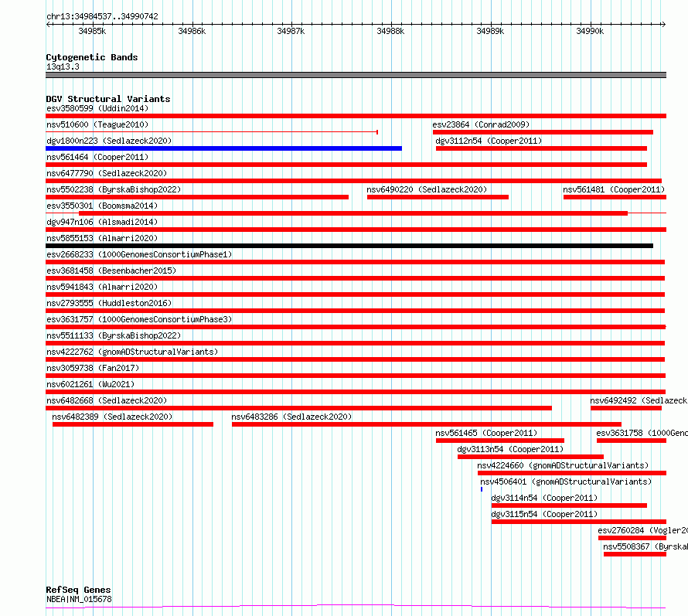
Task: Open nsv6477790 (Sedlazeck2020) variant label
Action: pos(107,173)
